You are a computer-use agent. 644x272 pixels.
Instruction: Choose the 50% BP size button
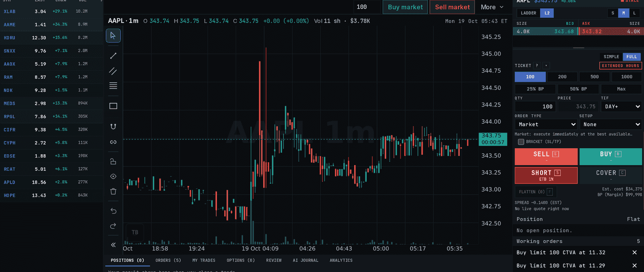point(578,89)
